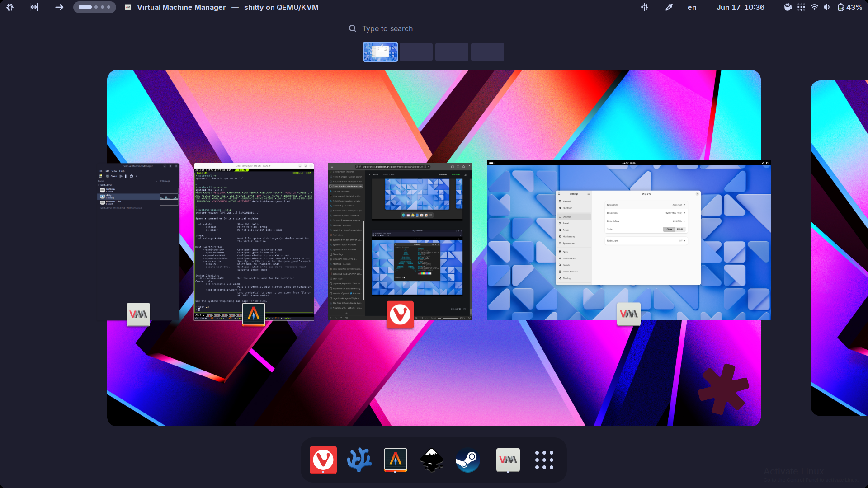Open the volume speaker icon
The image size is (868, 488).
[827, 7]
